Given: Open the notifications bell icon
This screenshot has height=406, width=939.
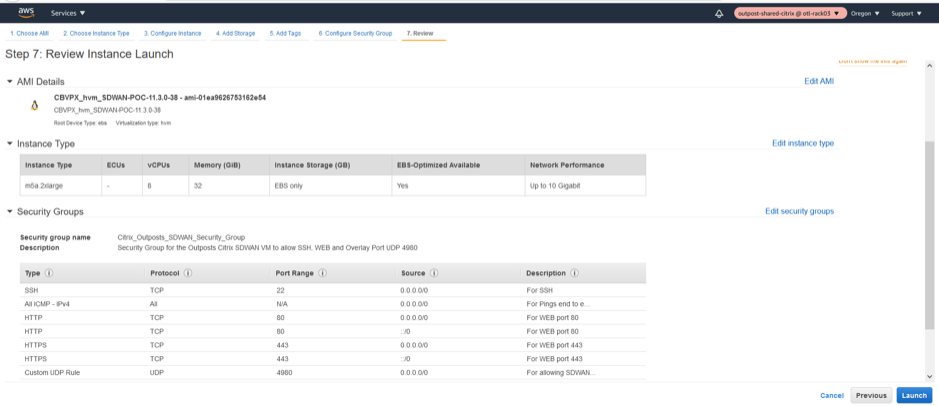Looking at the screenshot, I should (719, 13).
